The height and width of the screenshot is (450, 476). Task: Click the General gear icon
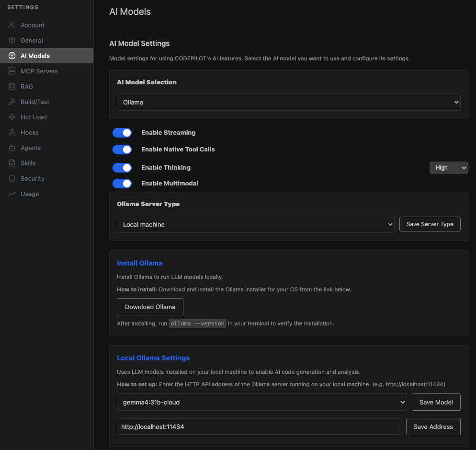12,40
